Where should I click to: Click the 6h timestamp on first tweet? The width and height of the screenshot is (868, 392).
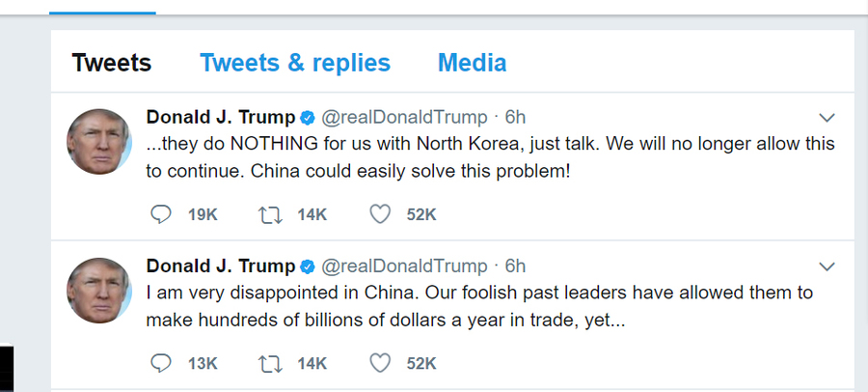coord(516,118)
